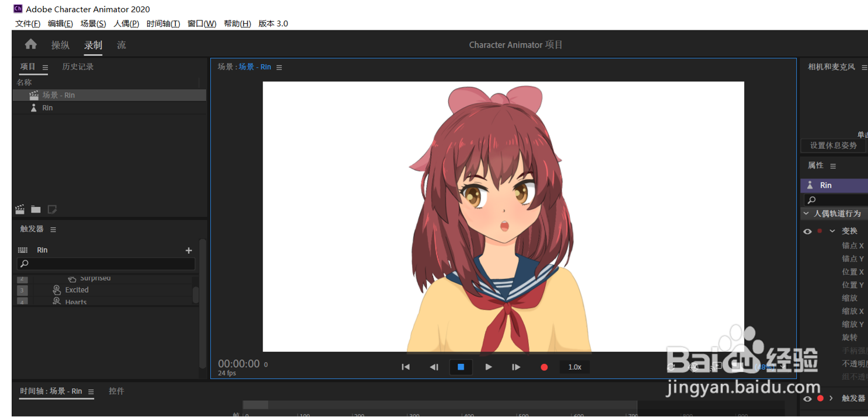The height and width of the screenshot is (417, 868).
Task: Open 历史记录 history tab
Action: (78, 66)
